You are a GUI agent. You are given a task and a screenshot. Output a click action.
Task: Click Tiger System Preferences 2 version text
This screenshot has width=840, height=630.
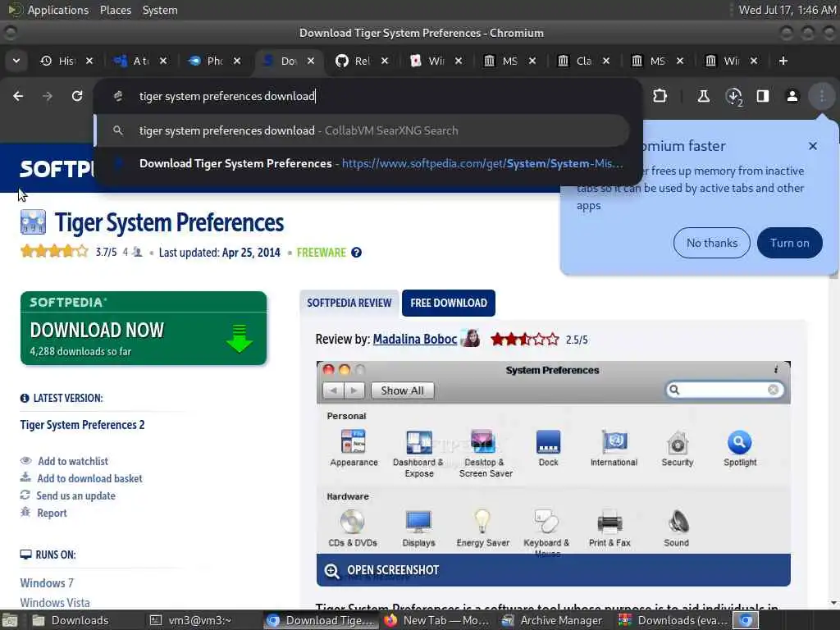(83, 425)
